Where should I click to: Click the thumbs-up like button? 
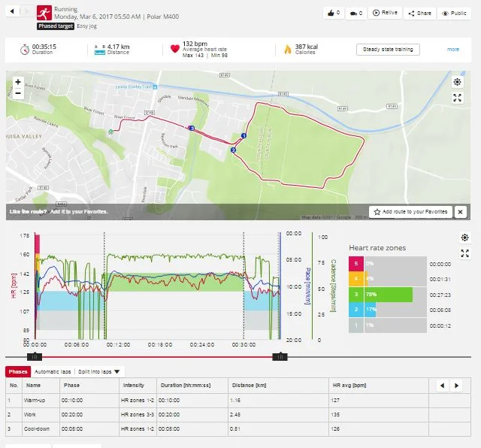tap(333, 14)
